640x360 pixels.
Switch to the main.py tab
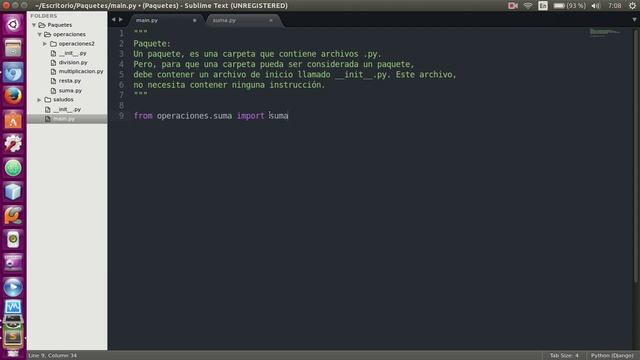click(x=165, y=20)
